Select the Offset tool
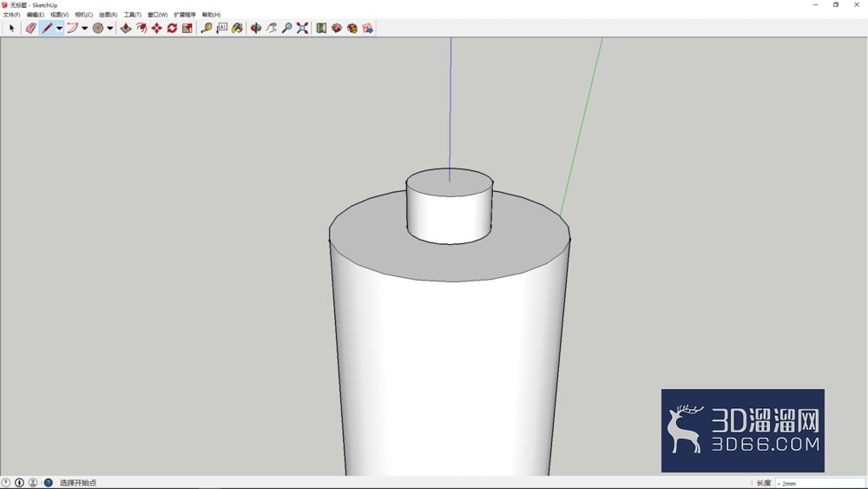 pos(141,28)
